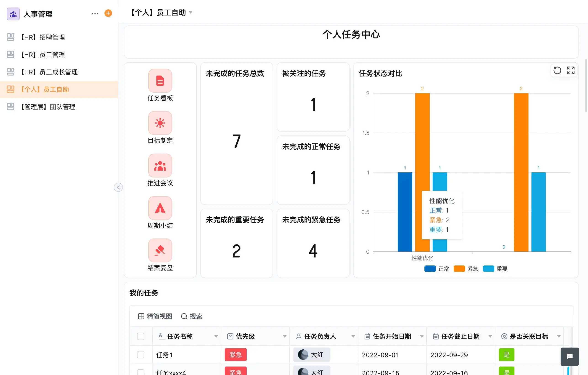This screenshot has width=588, height=375.
Task: Toggle the 重要 legend swatch
Action: tap(489, 269)
